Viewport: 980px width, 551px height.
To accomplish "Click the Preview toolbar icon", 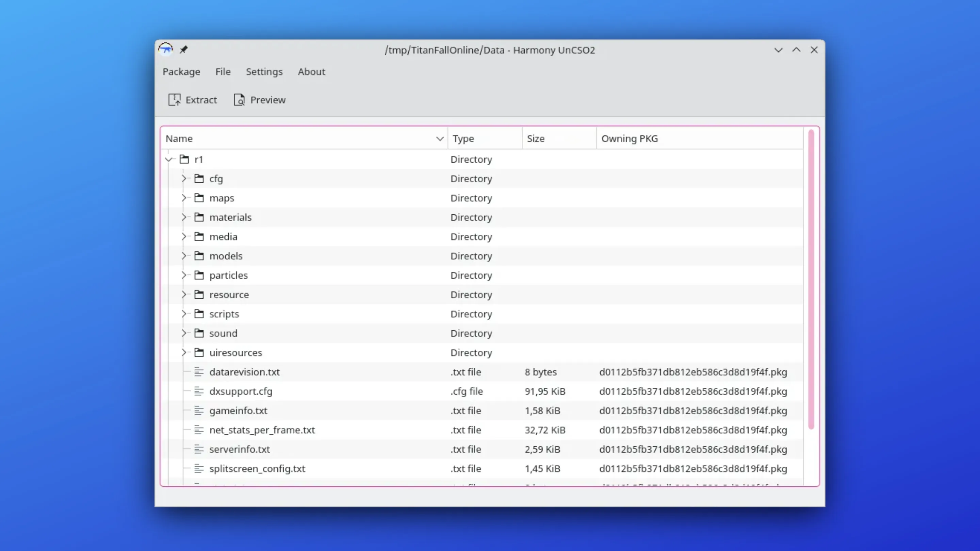I will point(239,100).
